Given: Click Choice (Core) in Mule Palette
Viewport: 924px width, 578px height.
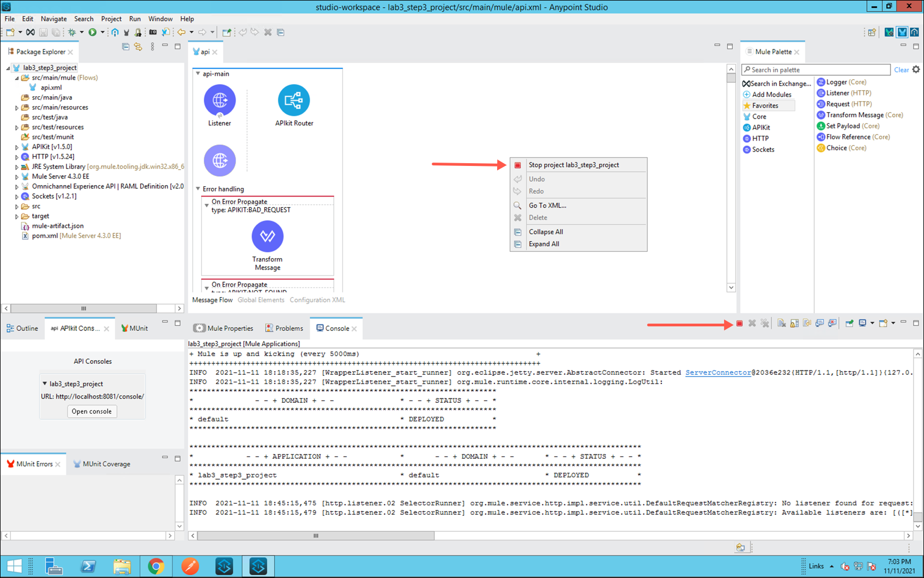Looking at the screenshot, I should point(842,148).
